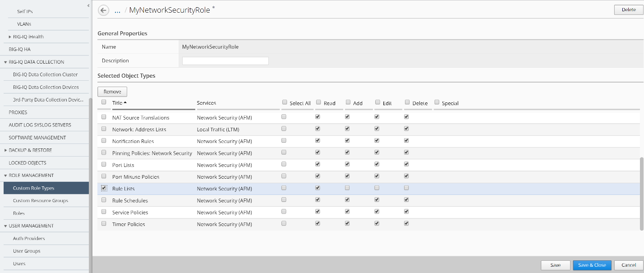Click the Remove button
The width and height of the screenshot is (644, 273).
pos(112,92)
